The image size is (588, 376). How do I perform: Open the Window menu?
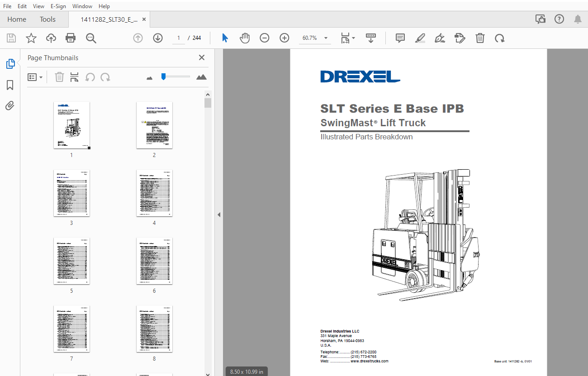pos(82,6)
